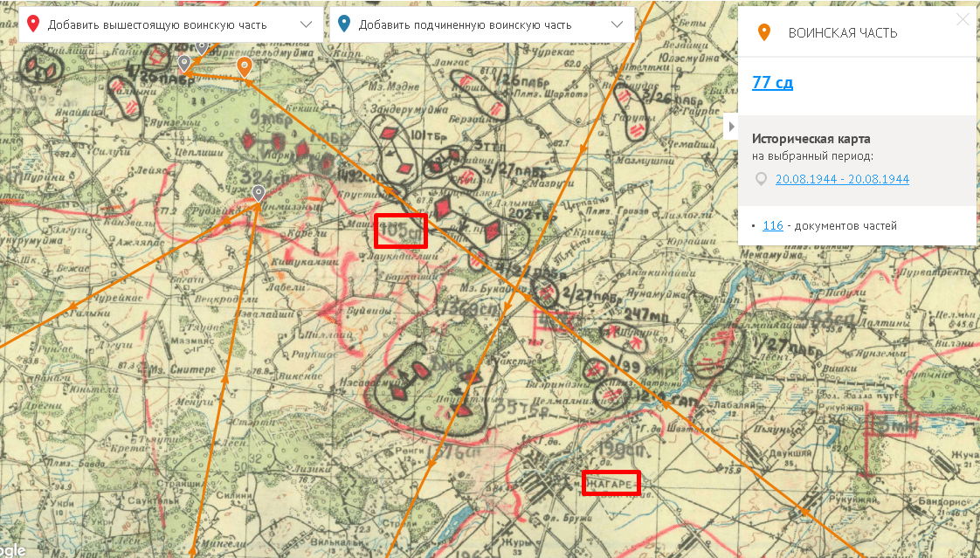Click the Мз. Снитере label on the map
The image size is (980, 558).
(x=183, y=370)
